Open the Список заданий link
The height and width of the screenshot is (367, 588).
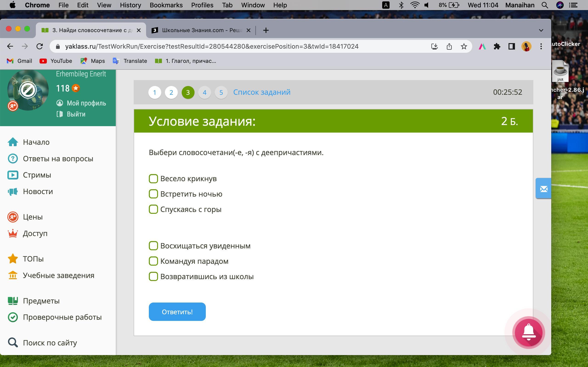[x=262, y=92]
